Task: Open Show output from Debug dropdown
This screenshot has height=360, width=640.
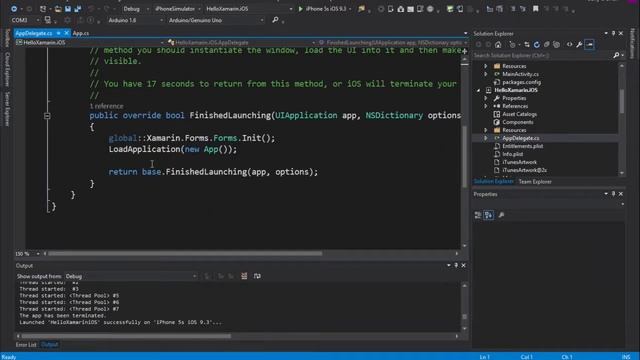Action: coord(131,276)
